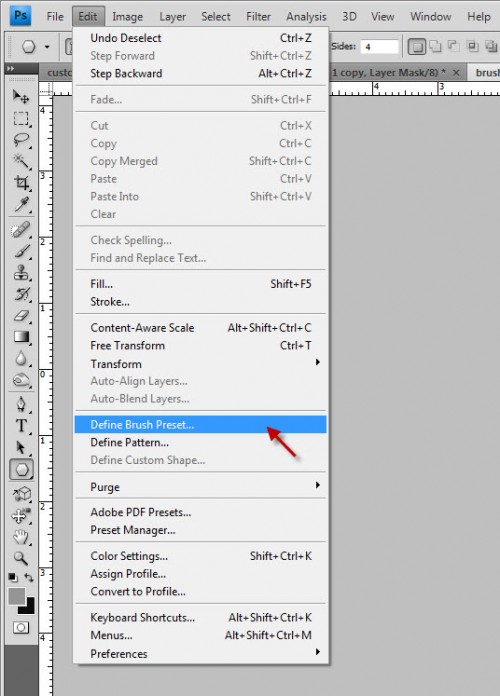Viewport: 500px width, 696px height.
Task: Reset default foreground and background colors
Action: [x=13, y=577]
